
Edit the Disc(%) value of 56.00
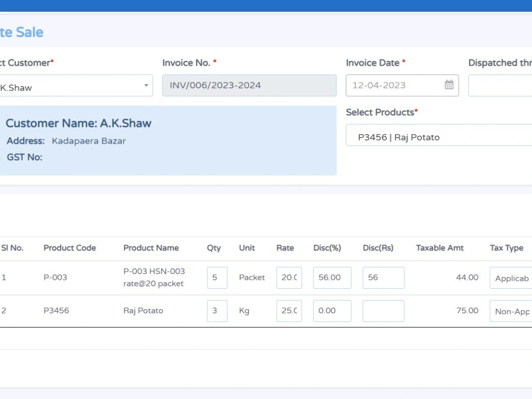(x=332, y=277)
